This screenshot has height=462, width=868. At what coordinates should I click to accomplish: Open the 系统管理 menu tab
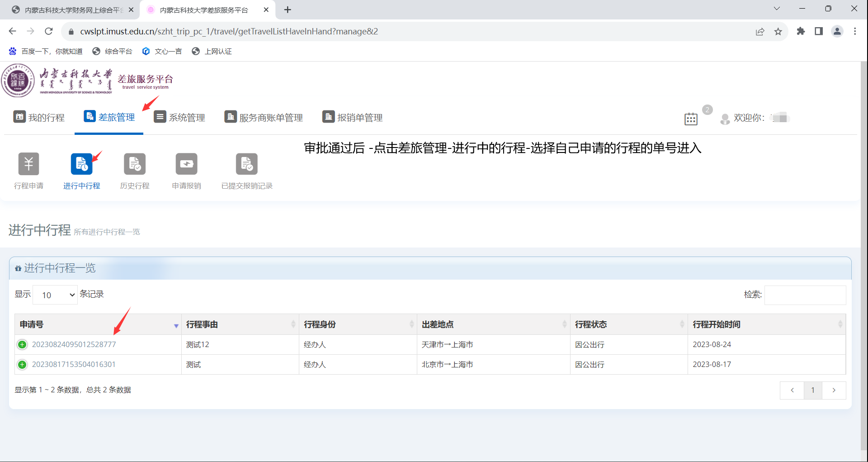(x=179, y=118)
